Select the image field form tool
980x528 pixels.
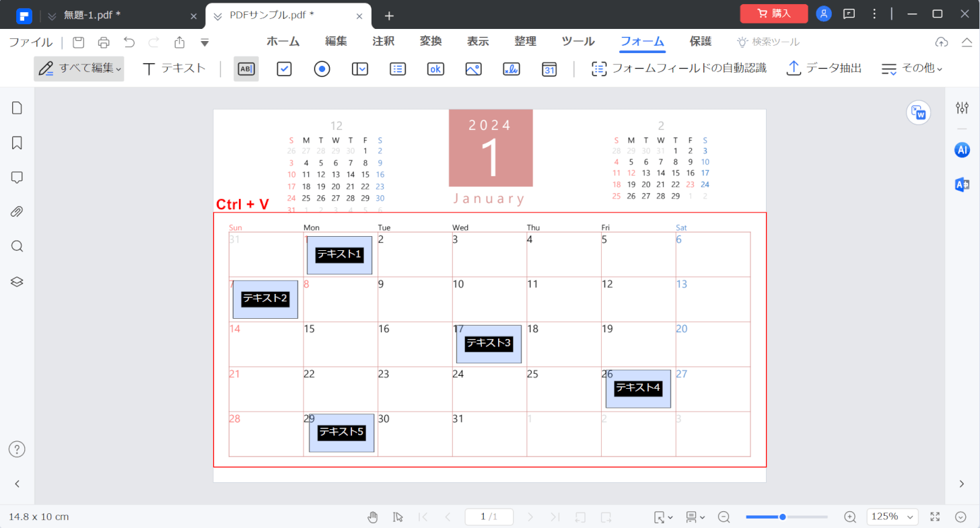point(473,69)
